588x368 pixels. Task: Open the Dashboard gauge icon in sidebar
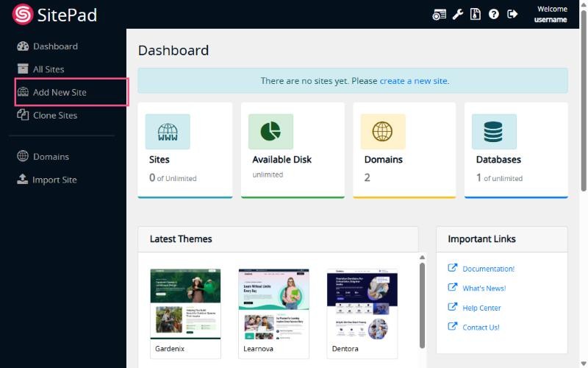[23, 46]
